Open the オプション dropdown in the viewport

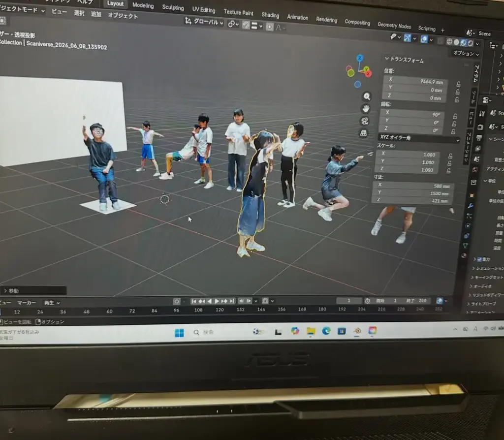tap(466, 54)
